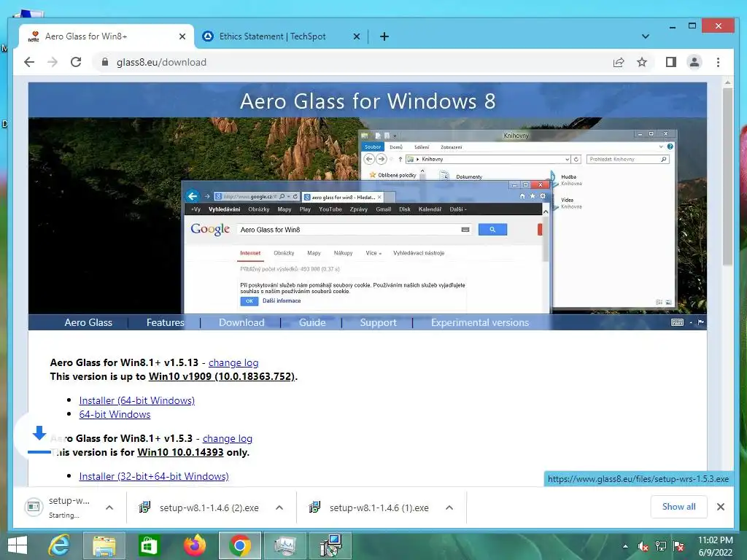Click the lock icon in address bar
The width and height of the screenshot is (747, 560).
(x=105, y=62)
